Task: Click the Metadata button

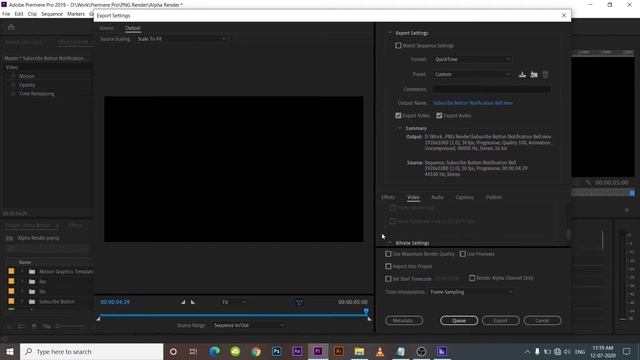Action: click(x=404, y=320)
